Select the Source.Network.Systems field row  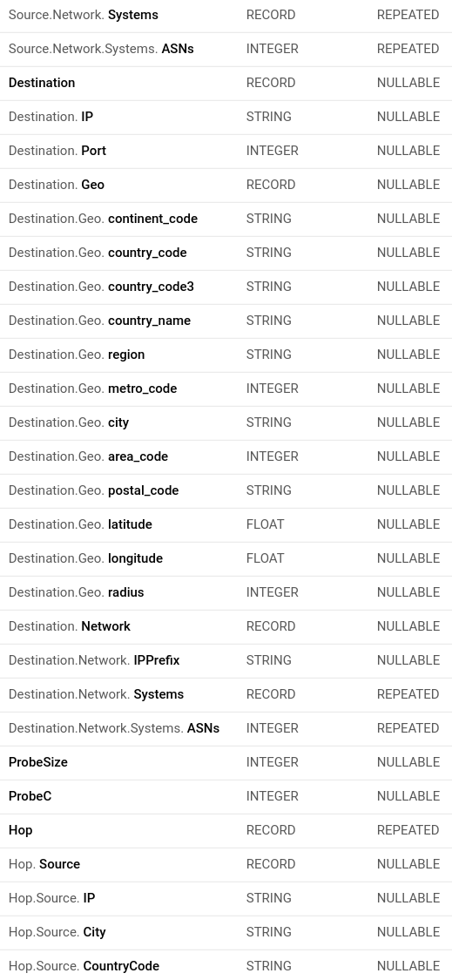[226, 15]
